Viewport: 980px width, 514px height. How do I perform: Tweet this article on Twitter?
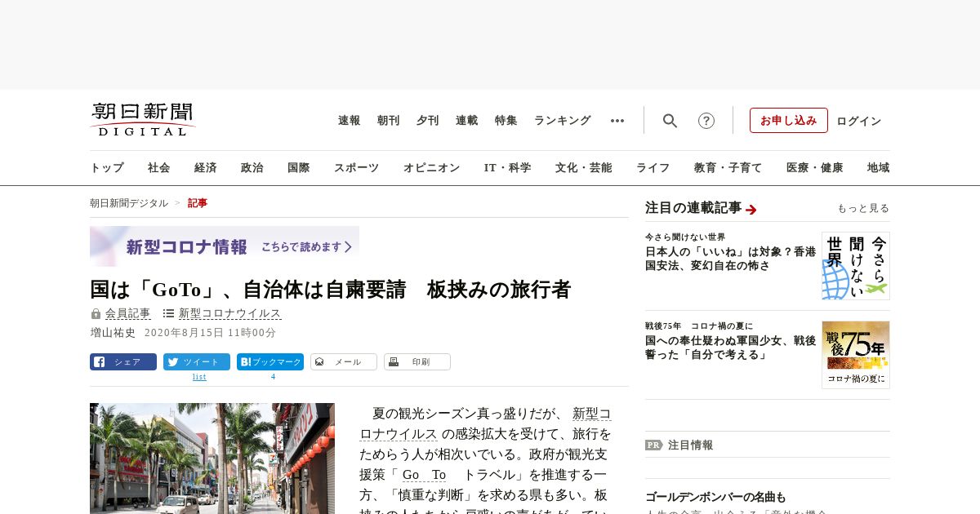(197, 361)
